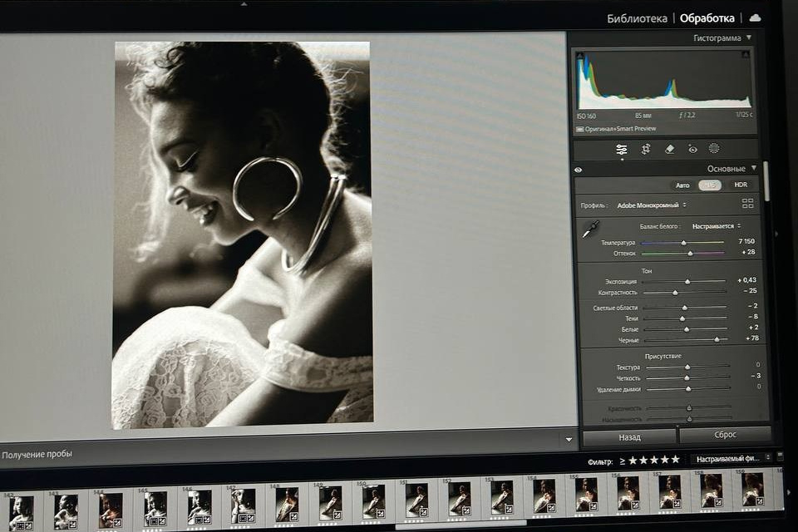This screenshot has width=798, height=532.
Task: Enable the HDR mode toggle
Action: (x=739, y=185)
